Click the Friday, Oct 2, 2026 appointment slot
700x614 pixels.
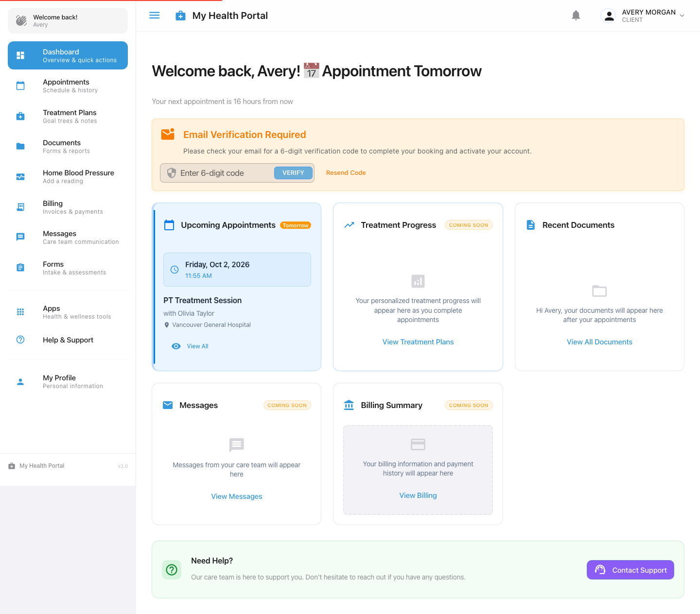(237, 270)
